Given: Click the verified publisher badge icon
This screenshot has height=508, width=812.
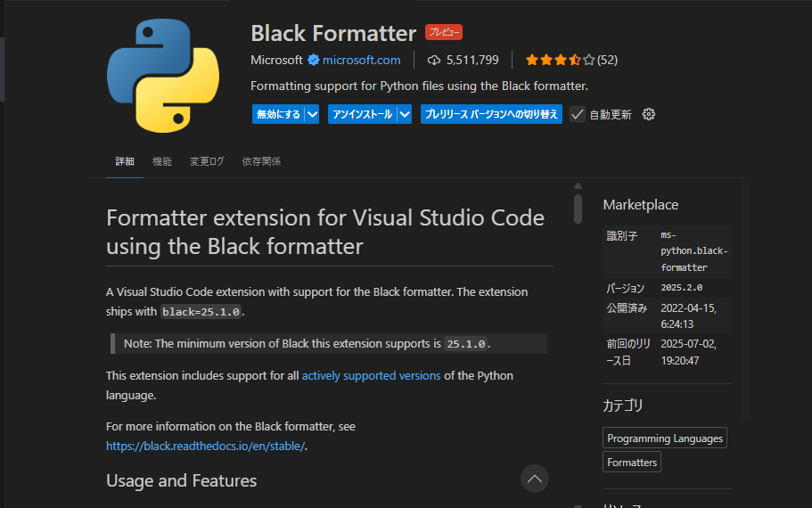Looking at the screenshot, I should pos(314,61).
